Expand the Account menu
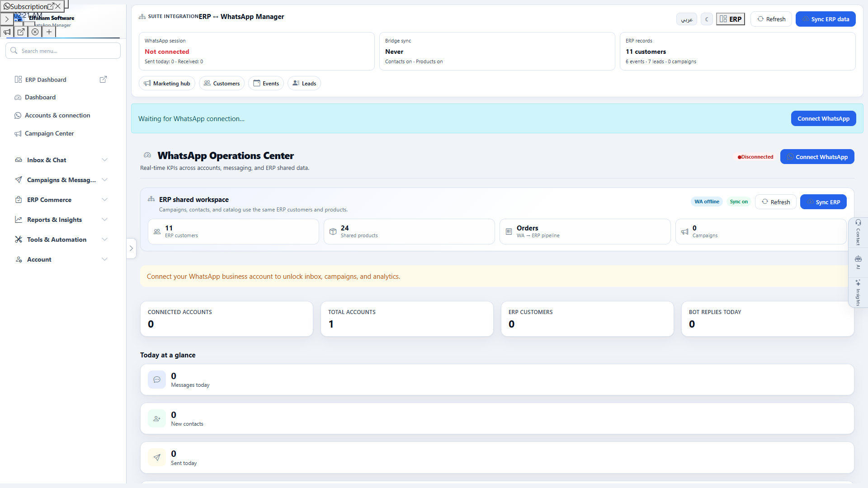This screenshot has height=488, width=868. click(x=61, y=259)
